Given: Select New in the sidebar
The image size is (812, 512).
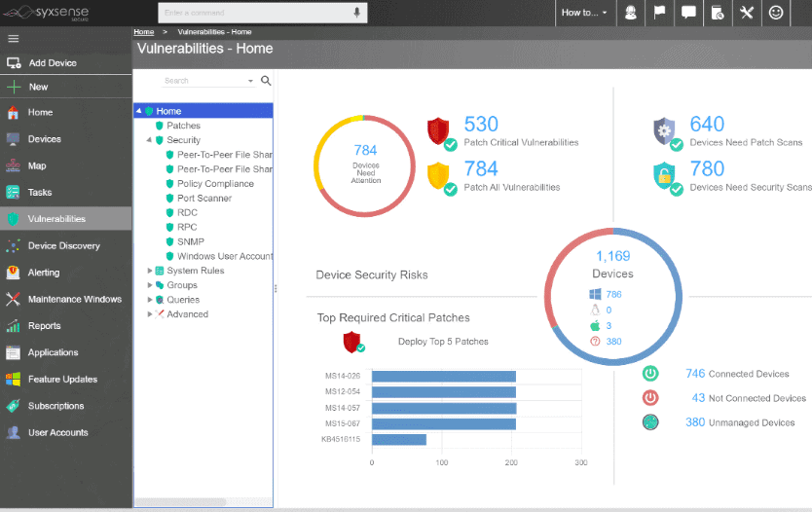Looking at the screenshot, I should (66, 87).
